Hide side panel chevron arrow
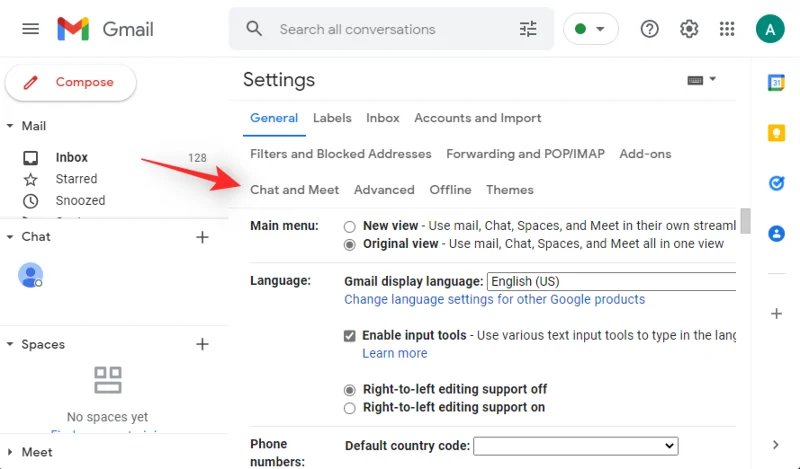 coord(776,445)
